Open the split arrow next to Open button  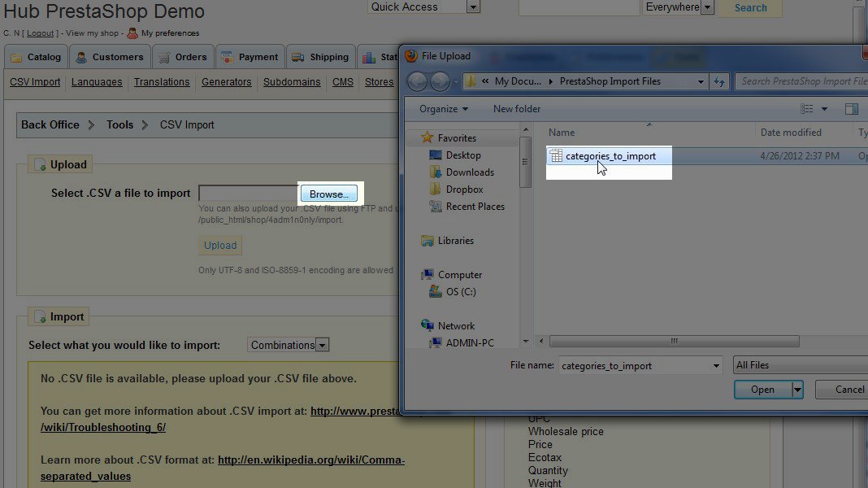coord(797,390)
